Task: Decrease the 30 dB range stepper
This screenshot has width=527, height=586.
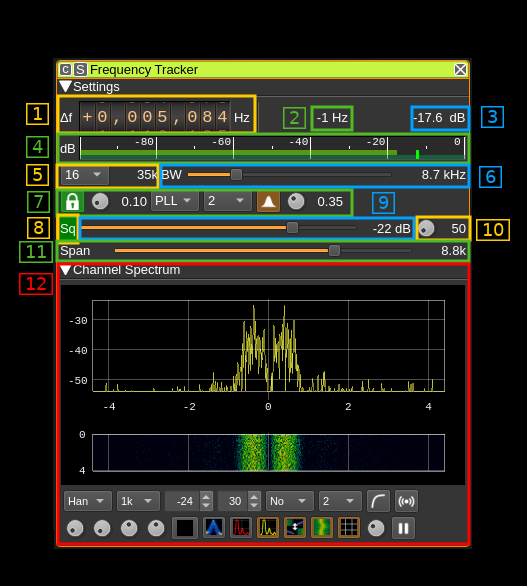Action: [254, 505]
